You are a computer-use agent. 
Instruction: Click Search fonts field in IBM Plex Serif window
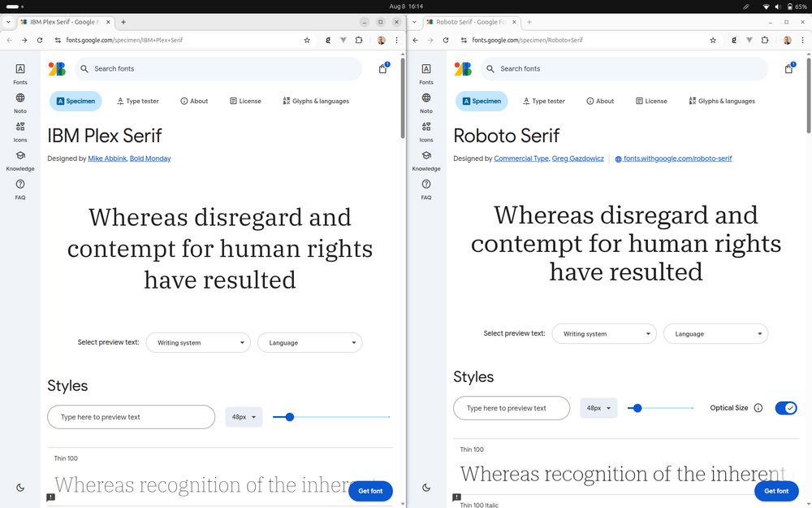[218, 68]
